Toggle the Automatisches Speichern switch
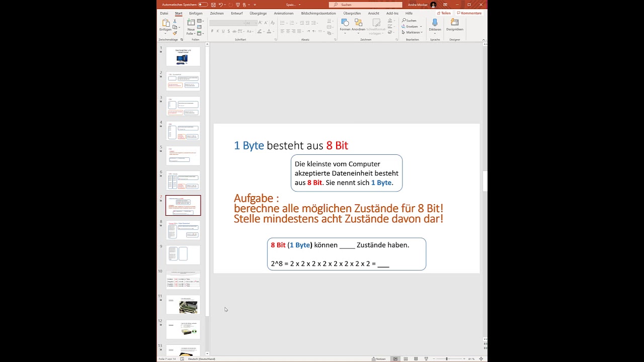Image resolution: width=644 pixels, height=362 pixels. pos(203,5)
